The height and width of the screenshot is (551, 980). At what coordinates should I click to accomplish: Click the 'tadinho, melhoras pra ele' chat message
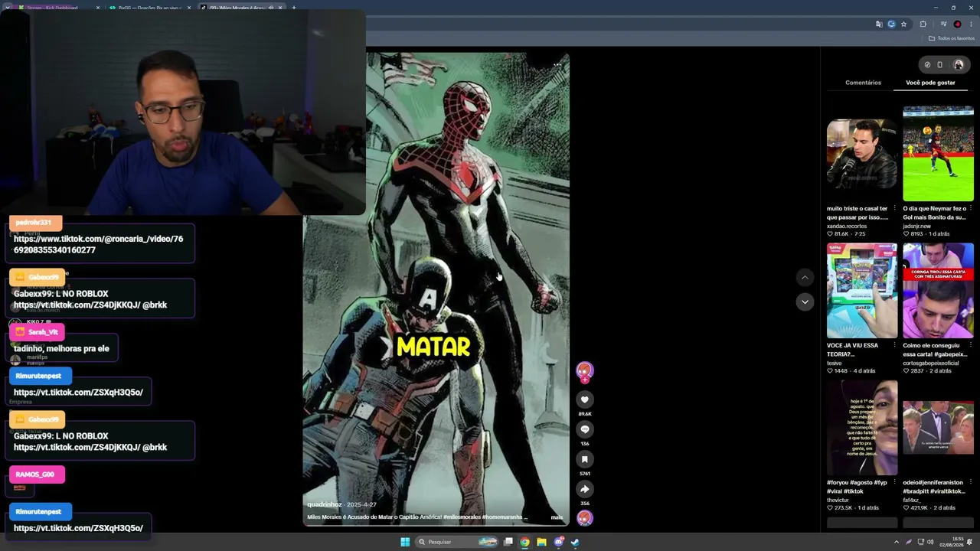click(x=61, y=348)
